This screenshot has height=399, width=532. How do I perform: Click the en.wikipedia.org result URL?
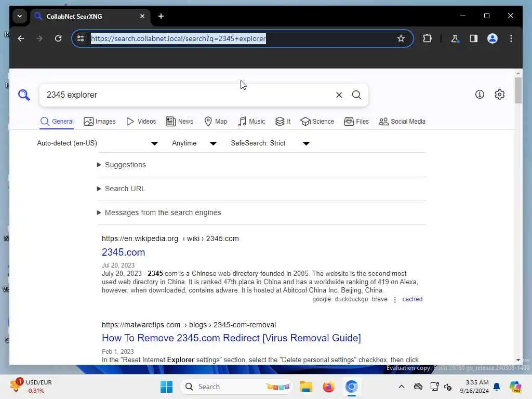coord(170,239)
